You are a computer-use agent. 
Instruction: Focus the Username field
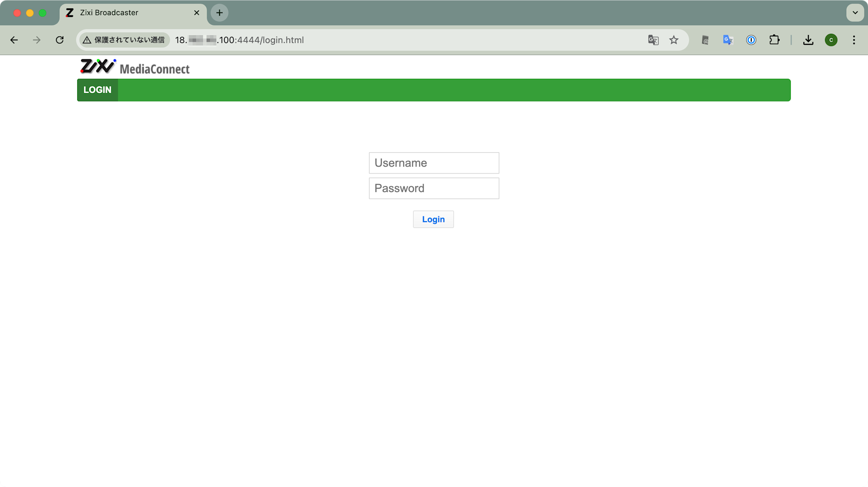tap(434, 163)
